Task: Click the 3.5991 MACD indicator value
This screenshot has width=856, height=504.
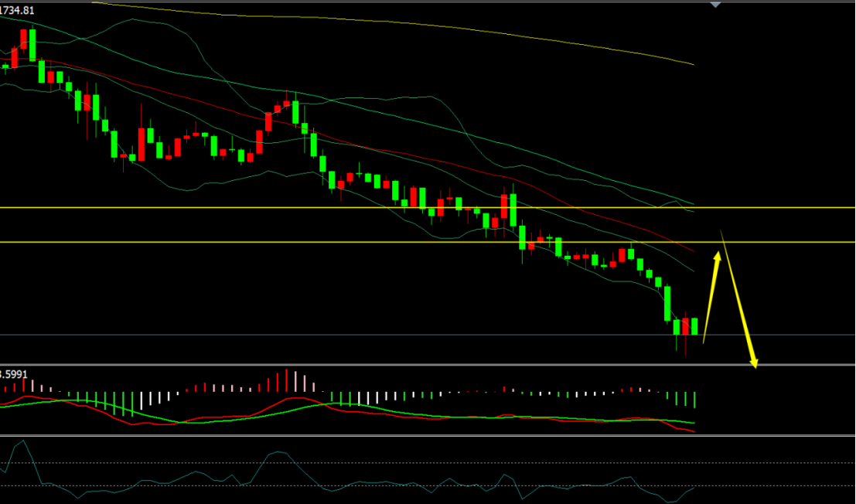Action: click(14, 375)
